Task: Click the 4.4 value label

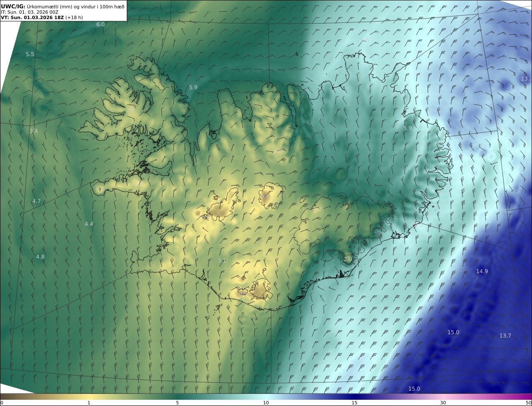Action: click(89, 224)
